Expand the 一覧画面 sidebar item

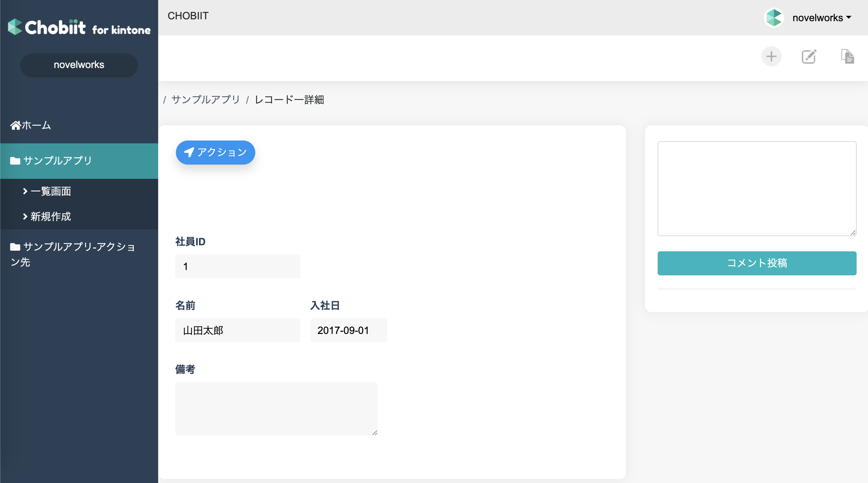pos(46,191)
